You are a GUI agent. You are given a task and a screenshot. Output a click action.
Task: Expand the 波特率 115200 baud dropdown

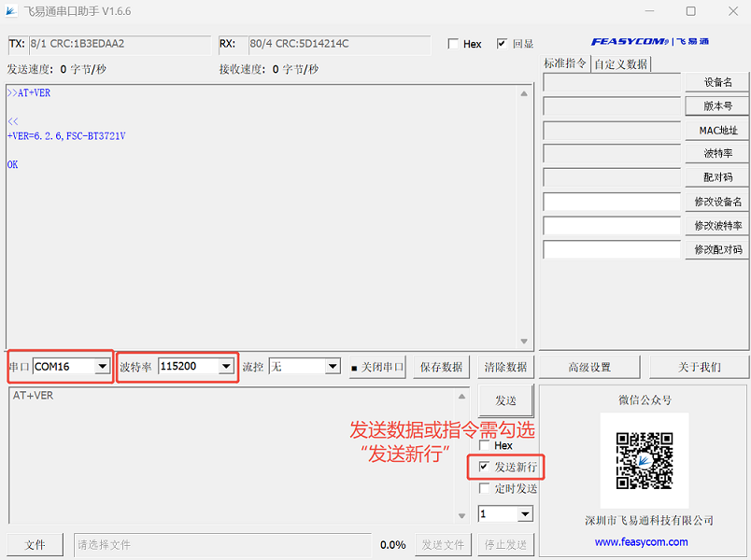pos(225,367)
